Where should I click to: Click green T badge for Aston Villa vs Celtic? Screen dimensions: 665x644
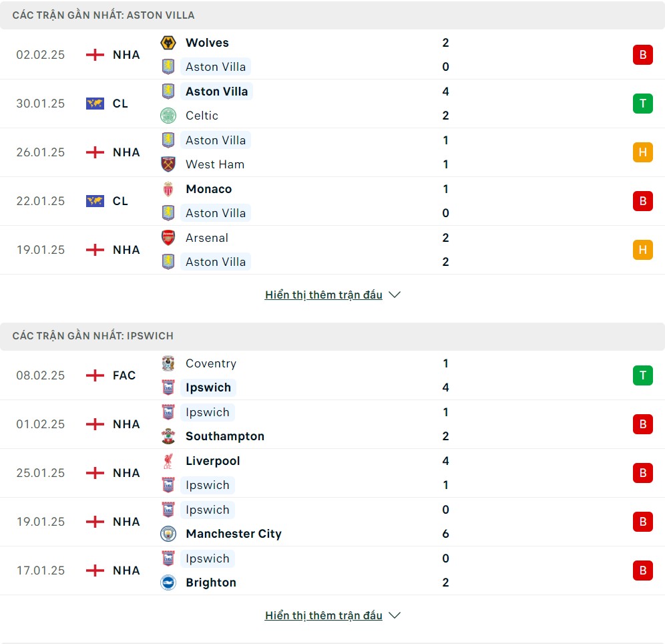[642, 104]
